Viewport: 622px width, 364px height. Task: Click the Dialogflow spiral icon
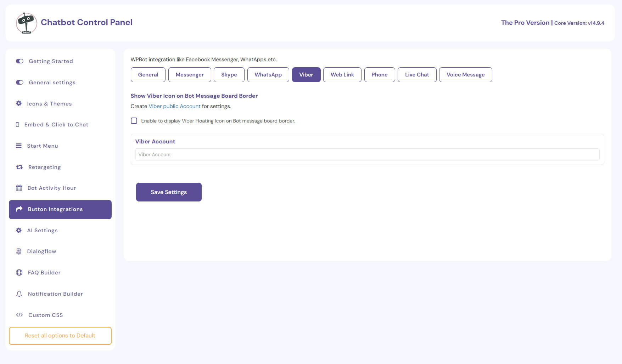point(19,251)
